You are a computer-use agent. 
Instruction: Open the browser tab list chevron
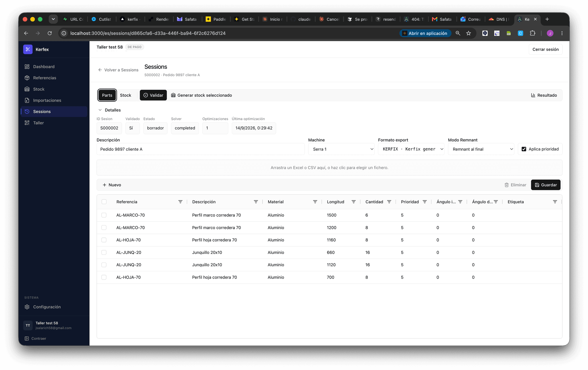click(x=53, y=19)
